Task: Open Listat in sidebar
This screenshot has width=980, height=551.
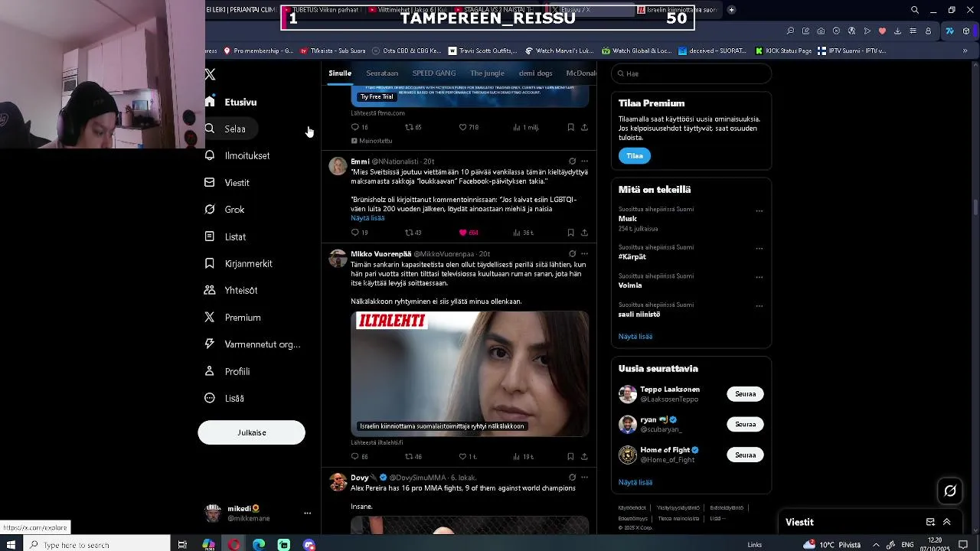Action: (x=227, y=237)
